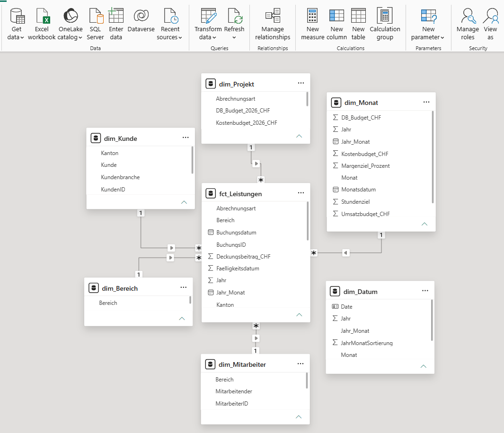The image size is (504, 433).
Task: Open the Transform data dropdown
Action: tap(208, 25)
